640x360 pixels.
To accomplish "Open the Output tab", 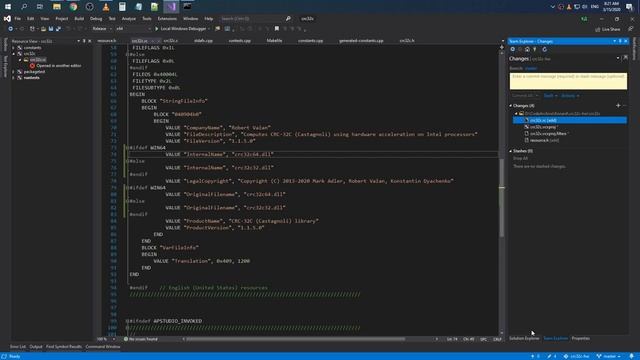I will 36,347.
